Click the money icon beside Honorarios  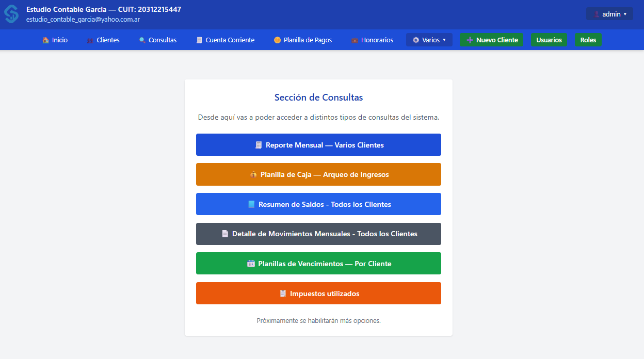(355, 40)
